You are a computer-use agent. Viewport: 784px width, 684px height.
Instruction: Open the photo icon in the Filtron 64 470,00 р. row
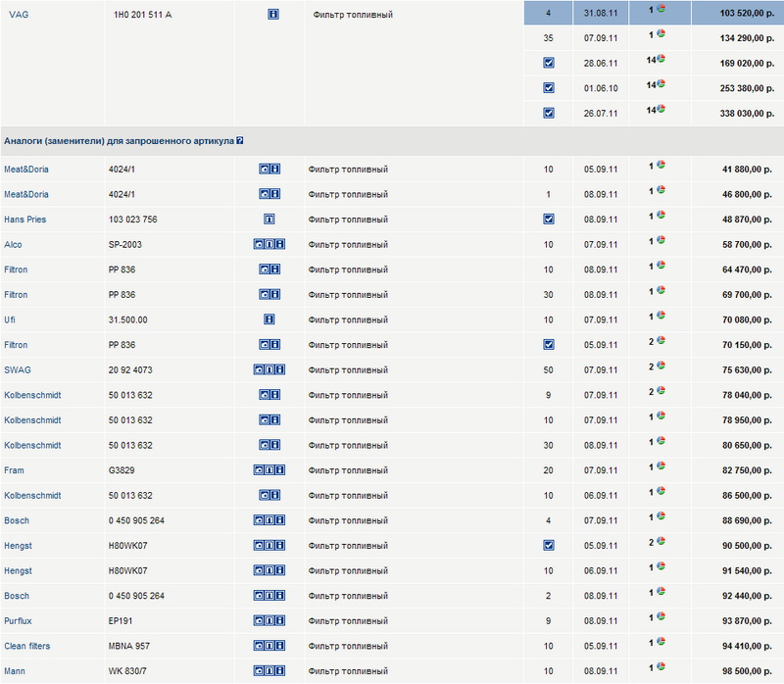[x=264, y=269]
